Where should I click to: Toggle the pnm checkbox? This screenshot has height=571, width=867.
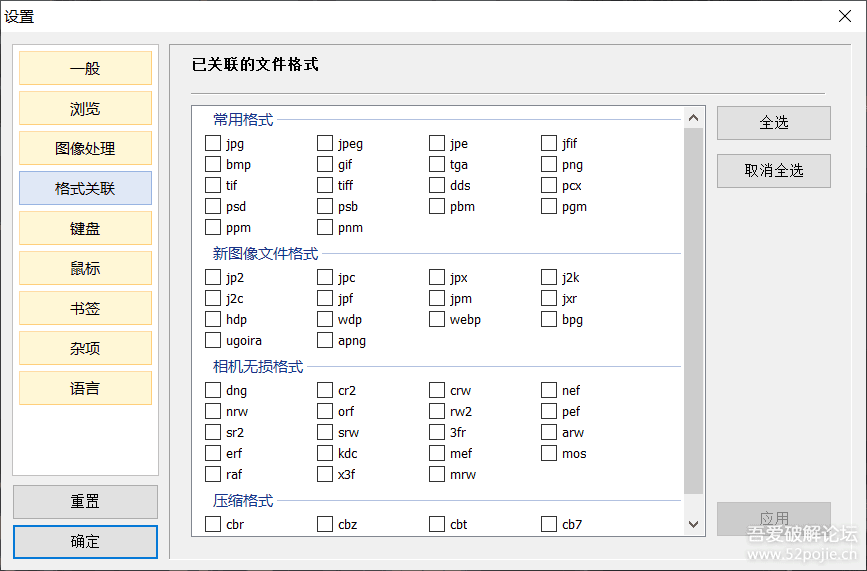325,227
